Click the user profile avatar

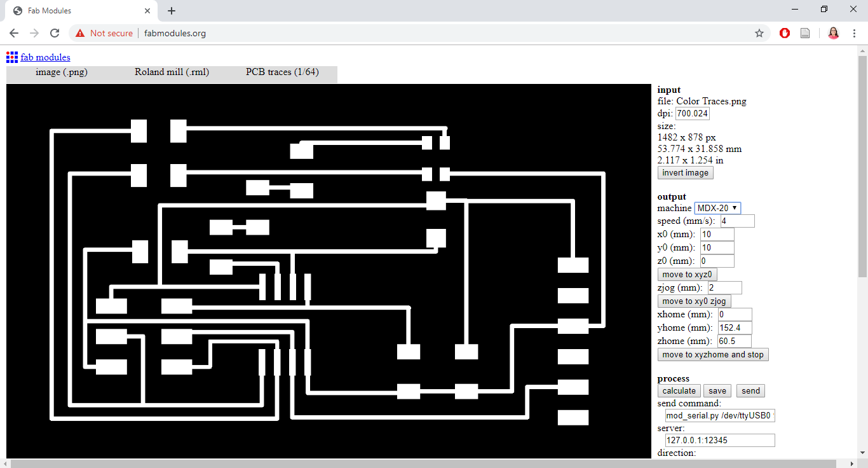[x=834, y=33]
